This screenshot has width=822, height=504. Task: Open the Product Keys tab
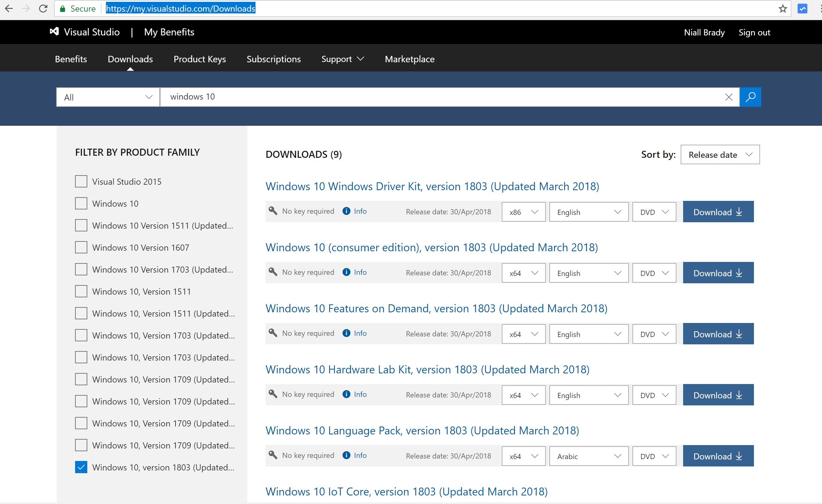(x=200, y=59)
